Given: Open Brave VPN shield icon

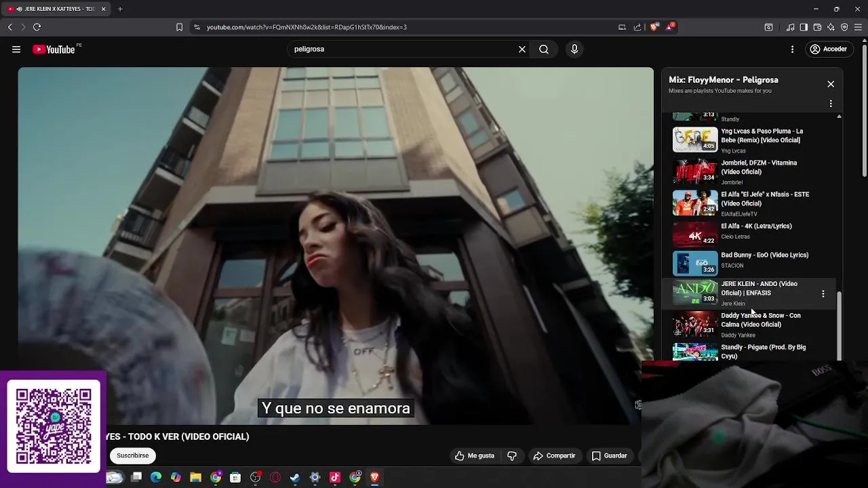Looking at the screenshot, I should 844,27.
